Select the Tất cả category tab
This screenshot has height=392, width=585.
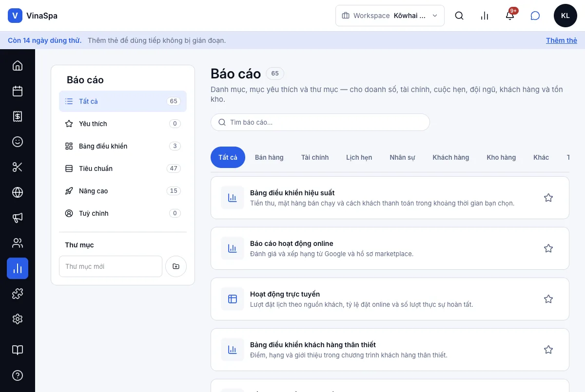tap(228, 157)
